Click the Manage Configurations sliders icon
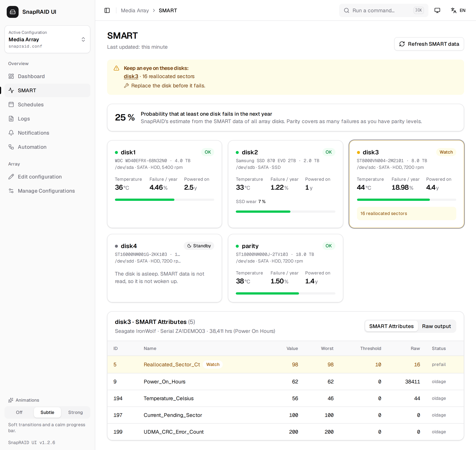Screen dimensions: 476x450 (x=11, y=191)
